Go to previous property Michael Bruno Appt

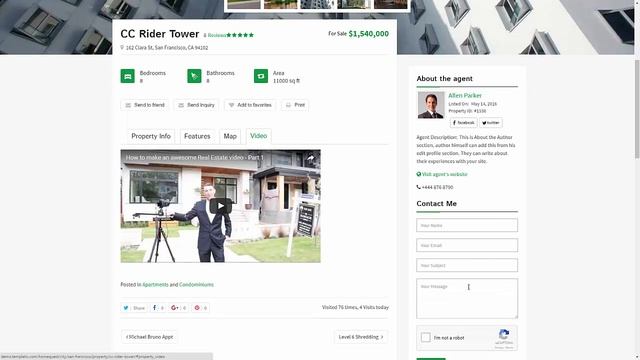[149, 337]
